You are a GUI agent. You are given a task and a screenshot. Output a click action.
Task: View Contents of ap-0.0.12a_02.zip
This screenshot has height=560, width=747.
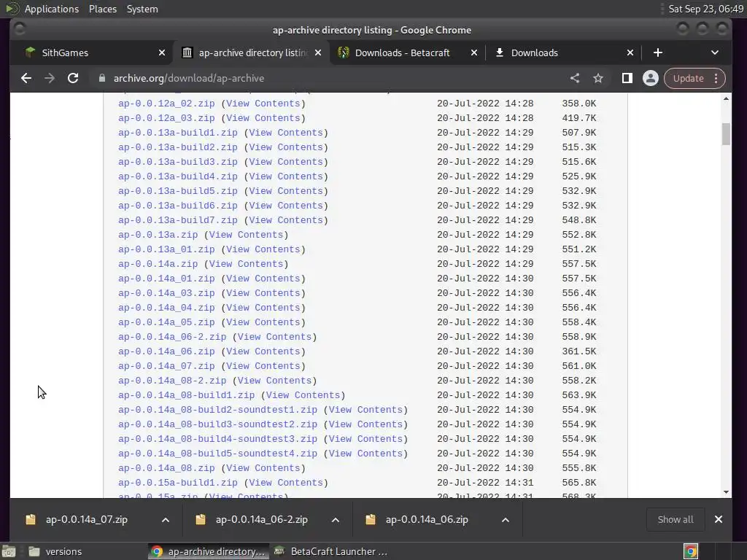pyautogui.click(x=263, y=104)
